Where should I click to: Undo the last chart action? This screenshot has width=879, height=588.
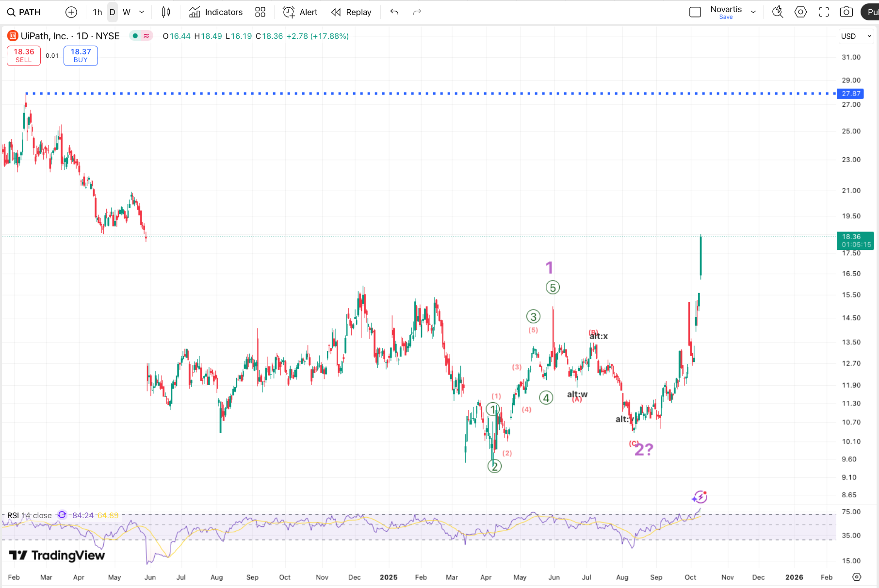tap(394, 12)
